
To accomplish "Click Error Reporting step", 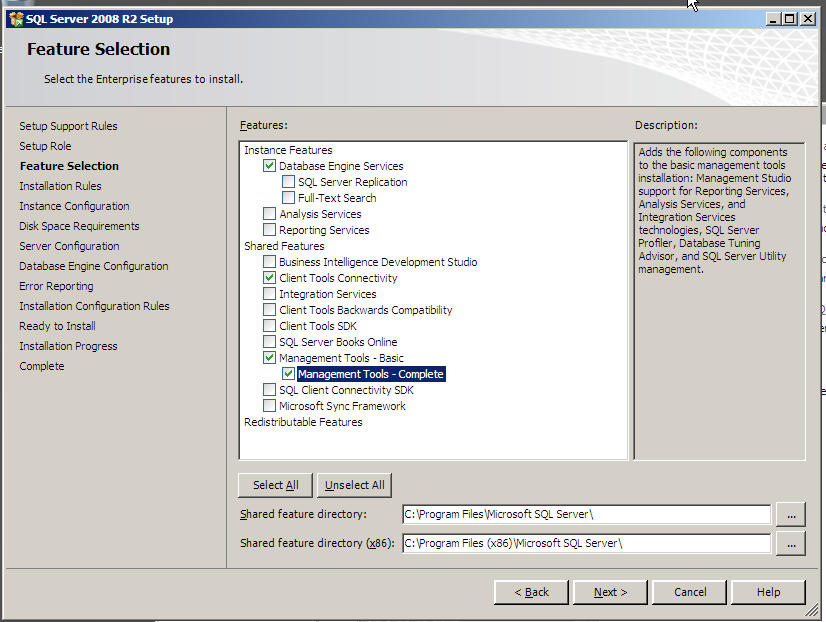I will pos(56,286).
